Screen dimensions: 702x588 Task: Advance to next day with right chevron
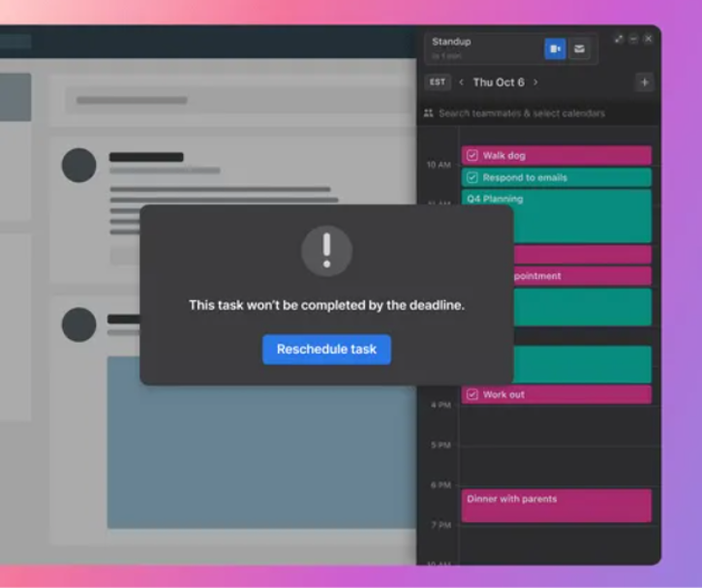coord(535,82)
